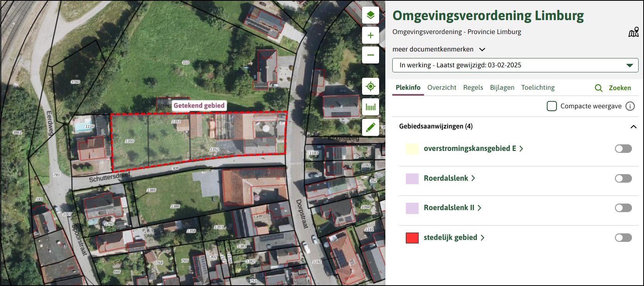Click parcel 1385 on the map
Viewport: 644px width, 286px height.
pyautogui.click(x=151, y=190)
